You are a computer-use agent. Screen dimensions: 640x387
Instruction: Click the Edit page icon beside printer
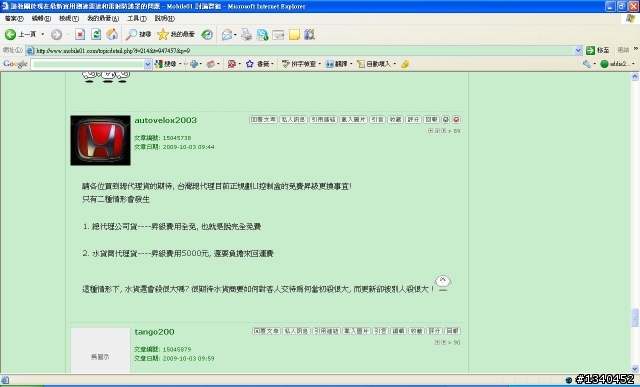[x=262, y=35]
